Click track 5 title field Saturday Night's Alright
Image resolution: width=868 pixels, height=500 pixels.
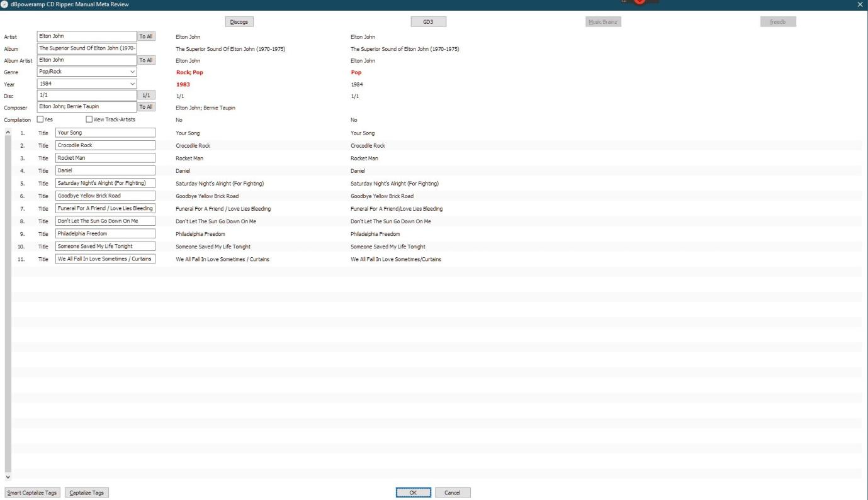(105, 183)
